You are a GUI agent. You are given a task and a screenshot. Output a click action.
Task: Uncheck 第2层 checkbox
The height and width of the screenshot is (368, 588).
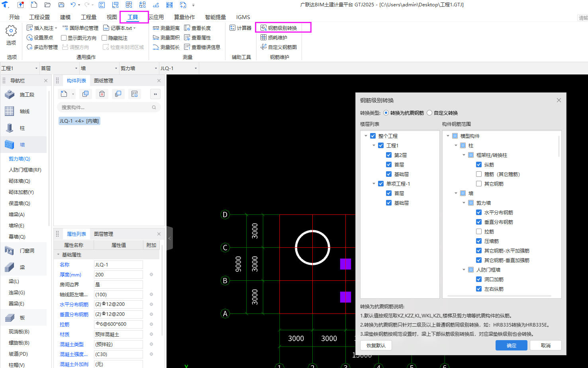pos(389,155)
